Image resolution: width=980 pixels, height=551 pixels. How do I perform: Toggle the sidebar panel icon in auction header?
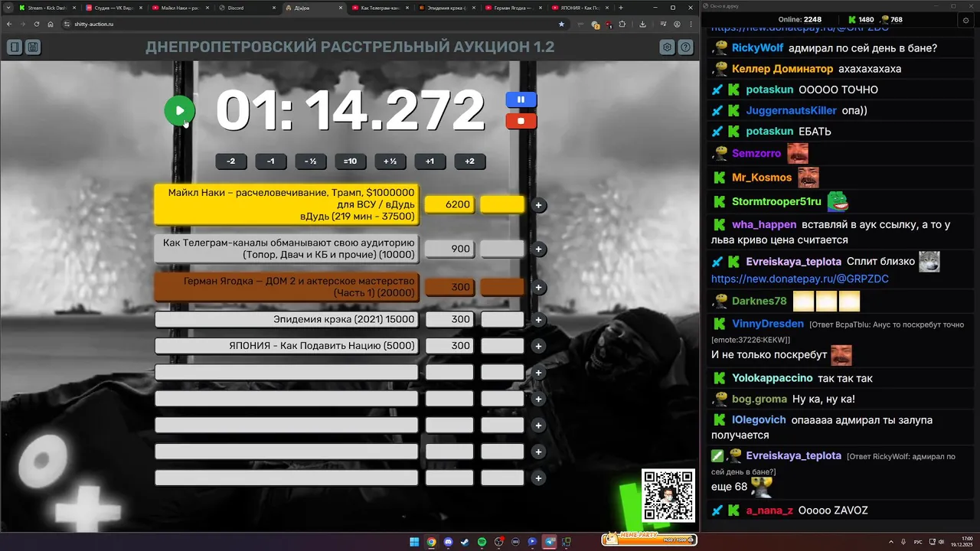pyautogui.click(x=15, y=47)
